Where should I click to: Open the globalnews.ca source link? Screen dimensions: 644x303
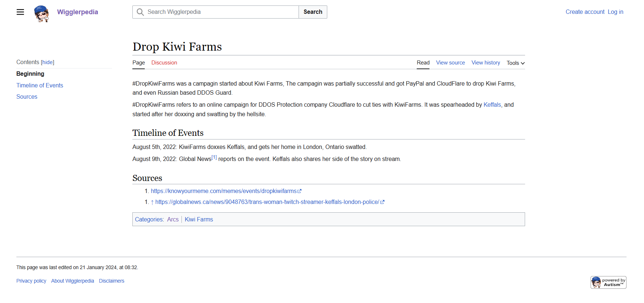point(269,202)
